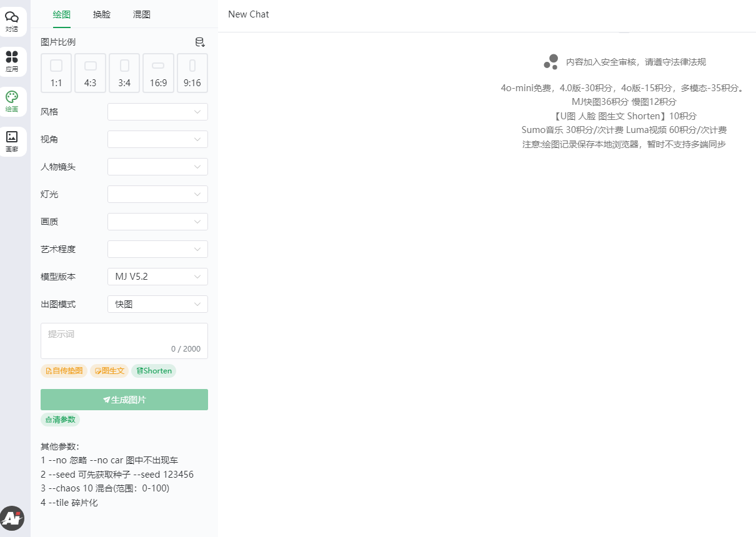Select the 1:1 aspect ratio option
This screenshot has height=537, width=756.
click(x=56, y=73)
